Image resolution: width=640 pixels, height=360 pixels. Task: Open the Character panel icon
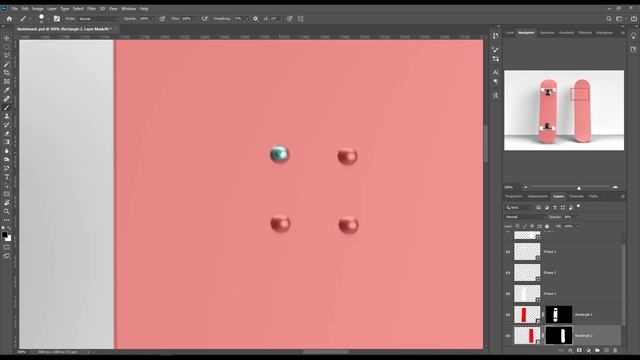(x=495, y=72)
